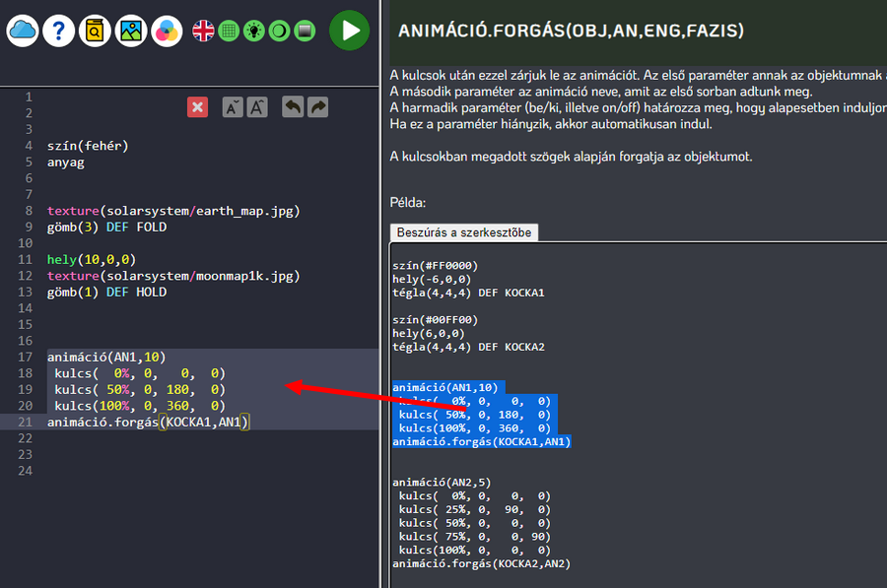Decrease the editor font size
The width and height of the screenshot is (887, 588).
233,107
